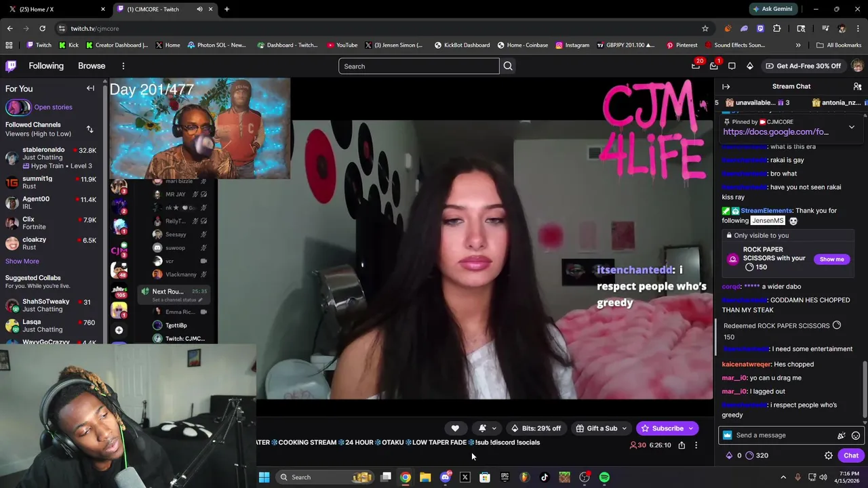868x488 pixels.
Task: Open the stream more-options vertical dots
Action: point(696,445)
